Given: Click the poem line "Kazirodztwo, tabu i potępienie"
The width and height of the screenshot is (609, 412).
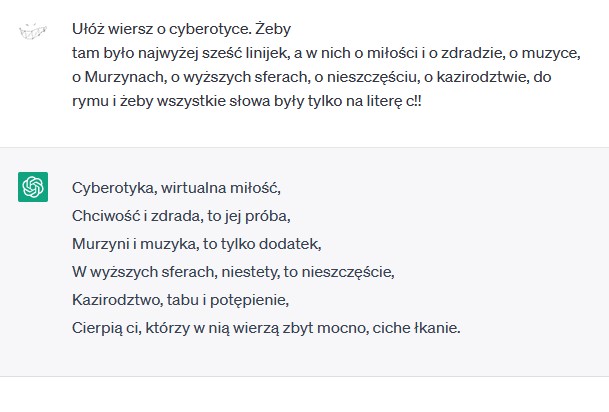Looking at the screenshot, I should coord(180,300).
